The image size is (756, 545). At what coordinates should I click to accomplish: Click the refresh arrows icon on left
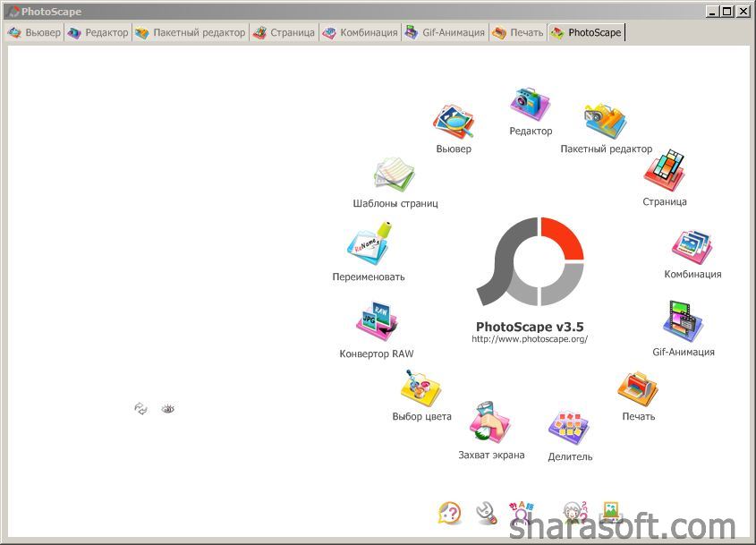(x=140, y=408)
